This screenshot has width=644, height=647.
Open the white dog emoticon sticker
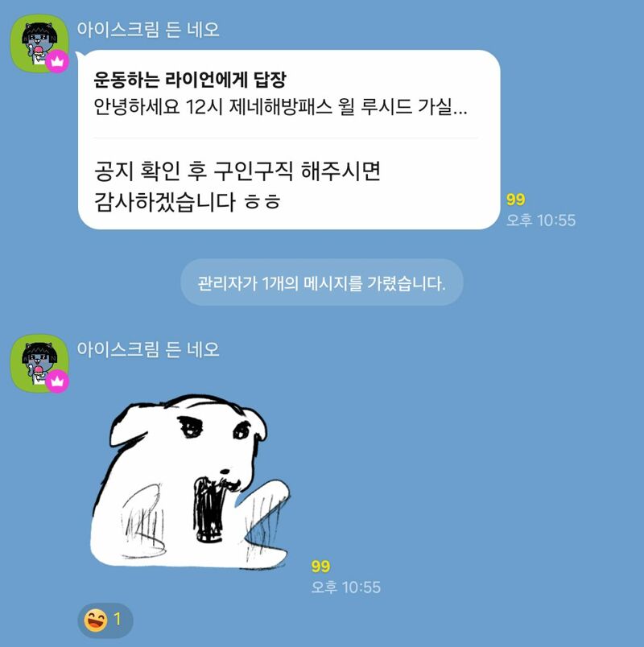190,480
